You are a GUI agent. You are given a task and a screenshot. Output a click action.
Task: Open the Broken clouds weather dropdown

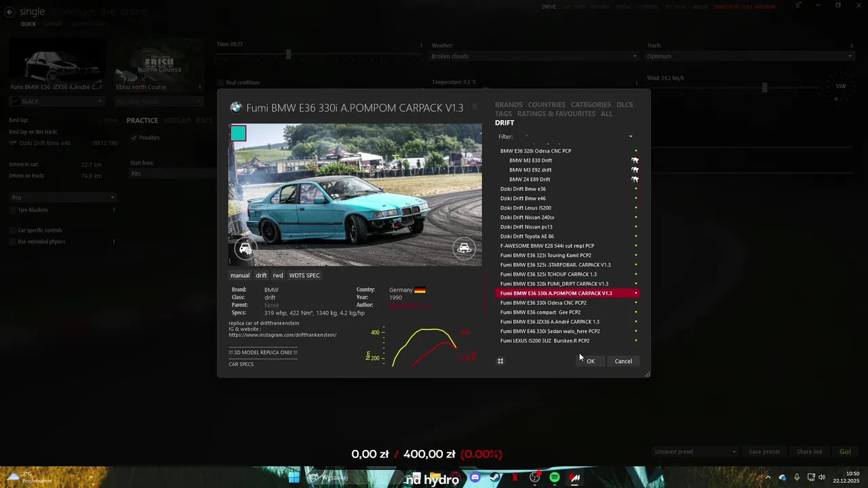[534, 56]
